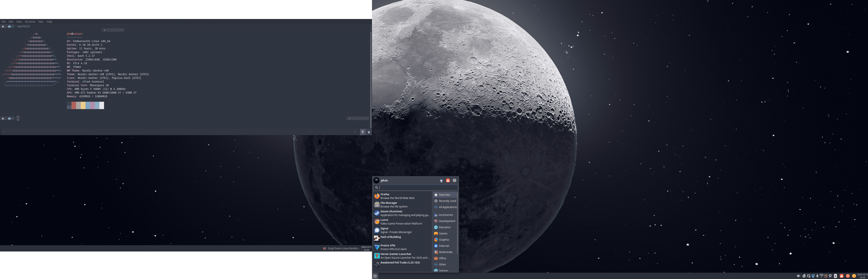868x279 pixels.
Task: Launch Awakened PoE Trade
Action: tap(402, 264)
